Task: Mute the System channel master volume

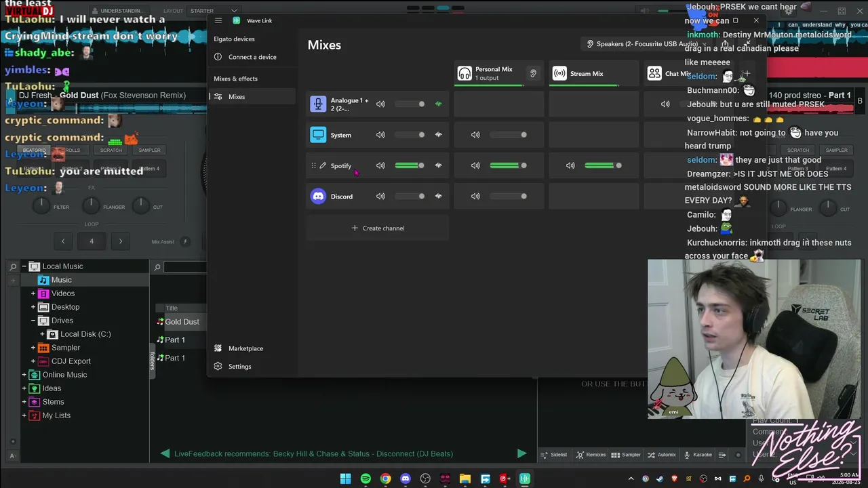Action: pyautogui.click(x=380, y=135)
